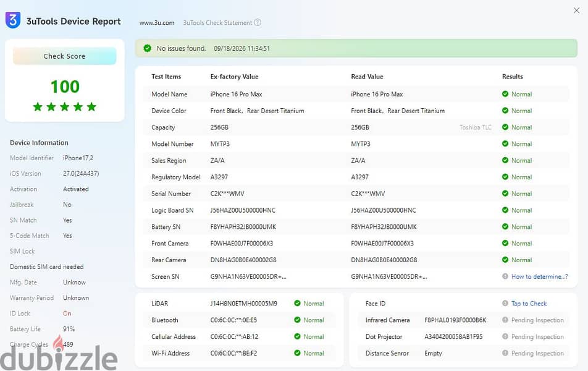Click Domestic SIM card needed text
588x371 pixels.
[47, 267]
